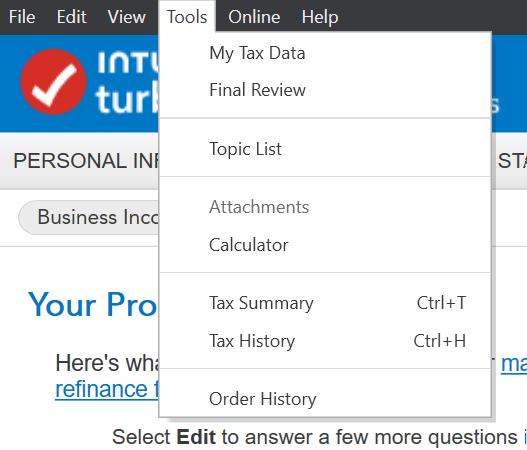Open the Edit menu
527x450 pixels.
pyautogui.click(x=72, y=17)
